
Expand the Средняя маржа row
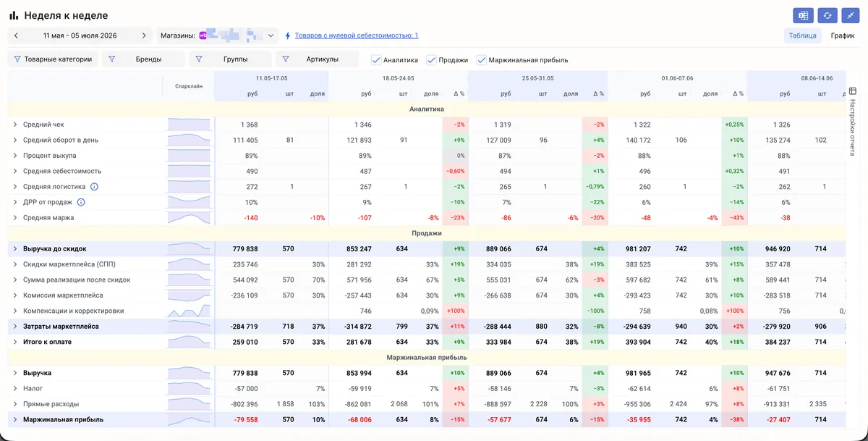(14, 218)
